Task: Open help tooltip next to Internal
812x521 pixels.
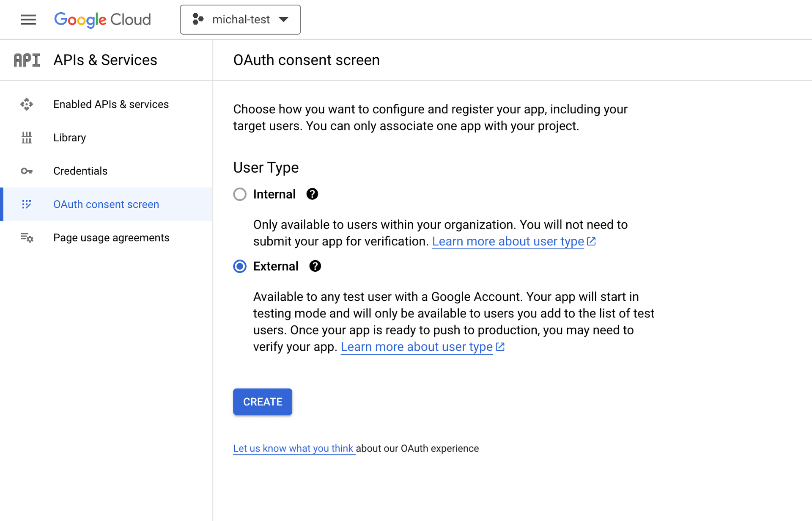Action: [312, 194]
